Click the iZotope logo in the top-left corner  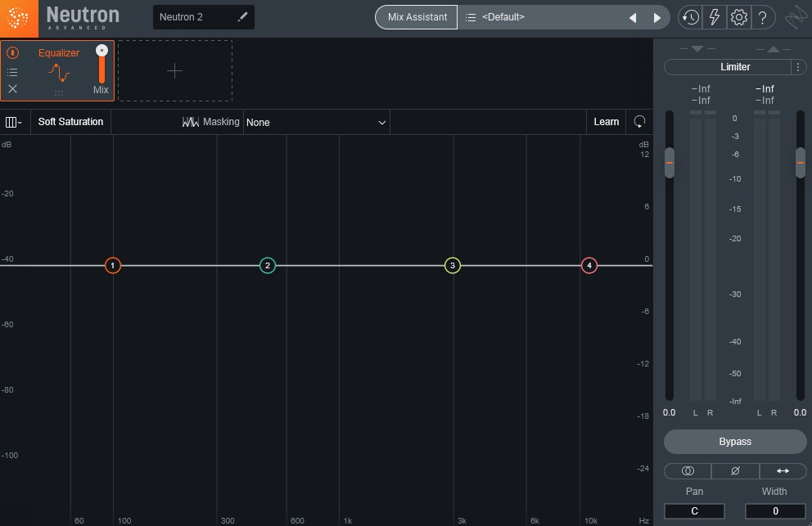click(x=17, y=17)
